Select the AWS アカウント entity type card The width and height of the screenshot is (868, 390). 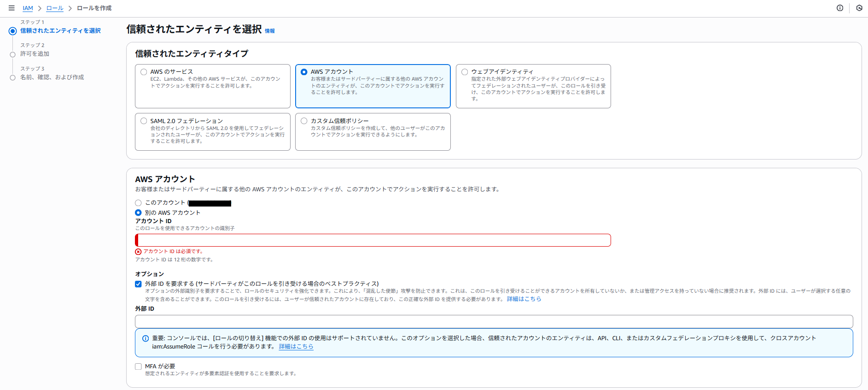(304, 72)
